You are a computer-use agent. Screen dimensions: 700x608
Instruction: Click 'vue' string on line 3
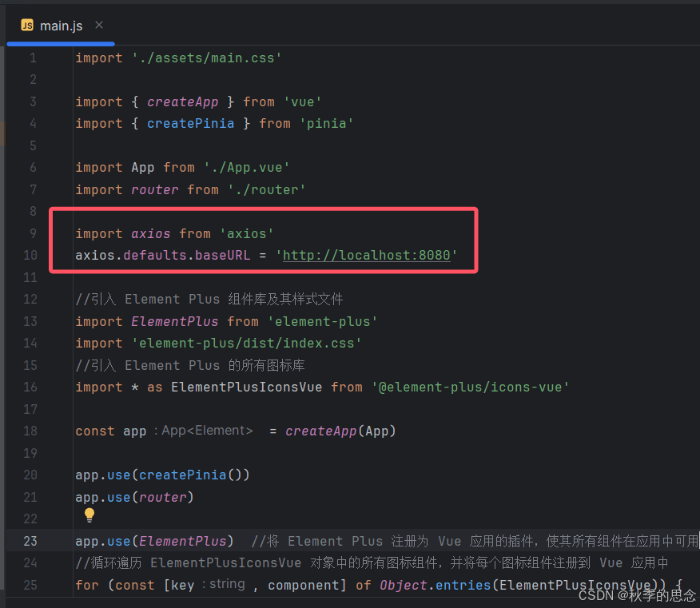click(x=302, y=102)
